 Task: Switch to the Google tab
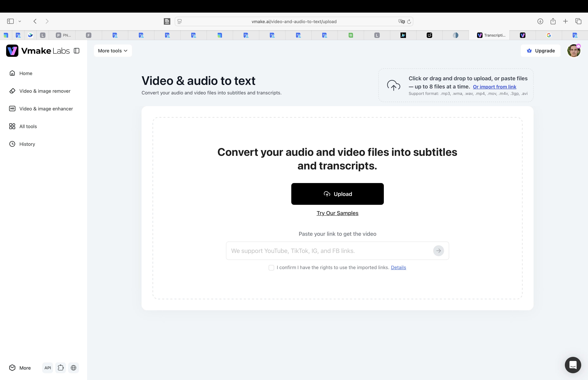point(549,35)
